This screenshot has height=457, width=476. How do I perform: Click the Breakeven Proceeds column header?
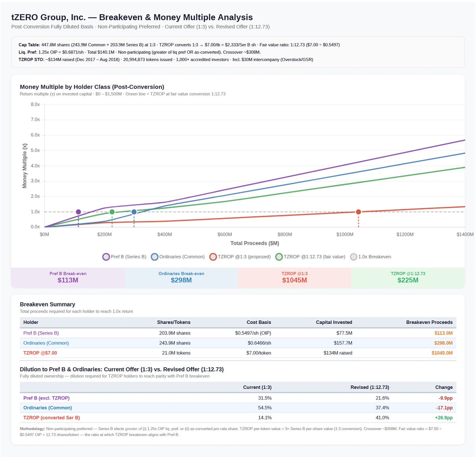coord(429,322)
